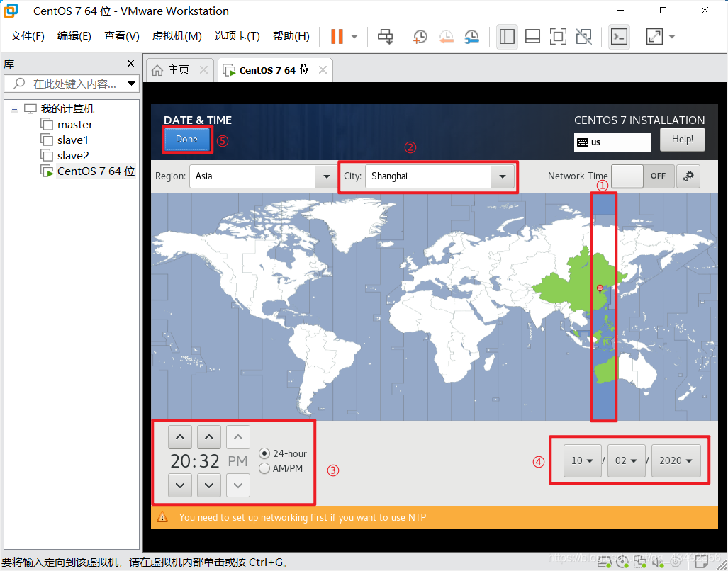The image size is (728, 571).
Task: Increase hours with the up arrow
Action: pos(180,437)
